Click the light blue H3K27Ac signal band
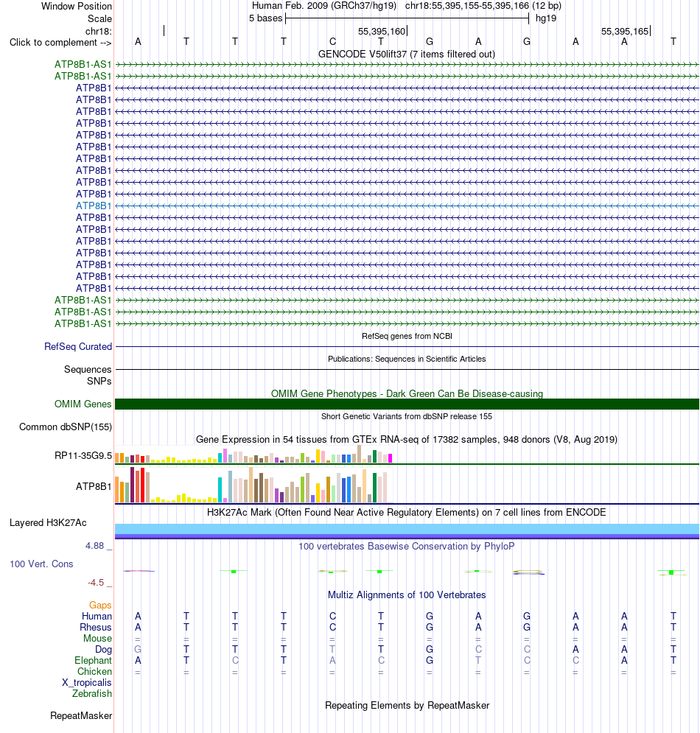Screen dimensions: 700x733 (x=407, y=529)
